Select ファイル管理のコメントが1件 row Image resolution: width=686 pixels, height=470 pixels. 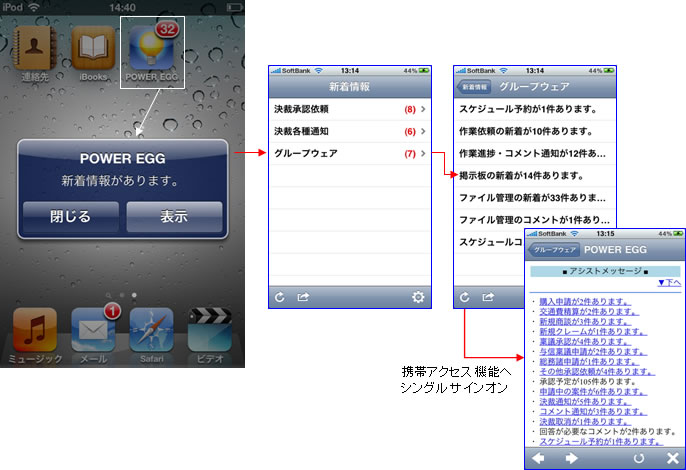click(x=535, y=220)
